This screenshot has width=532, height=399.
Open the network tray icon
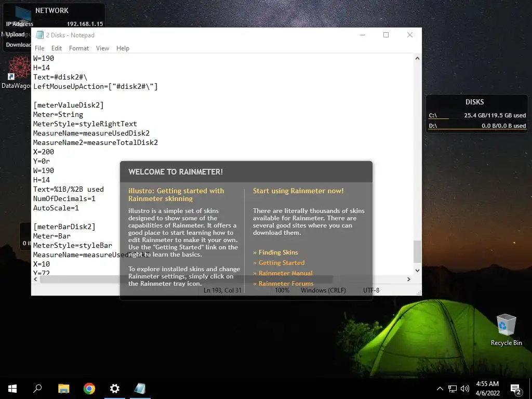point(453,389)
